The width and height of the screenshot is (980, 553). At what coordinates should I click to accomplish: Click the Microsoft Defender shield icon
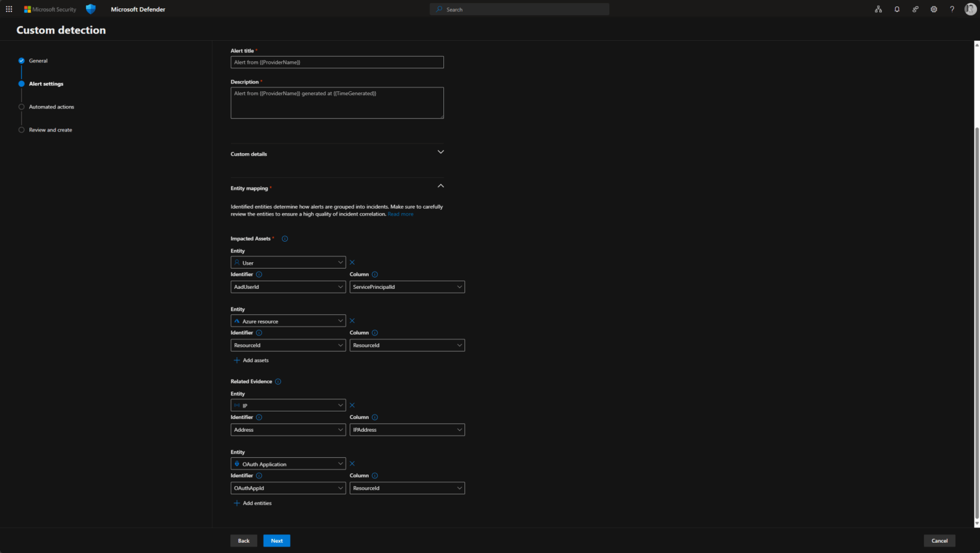tap(90, 9)
